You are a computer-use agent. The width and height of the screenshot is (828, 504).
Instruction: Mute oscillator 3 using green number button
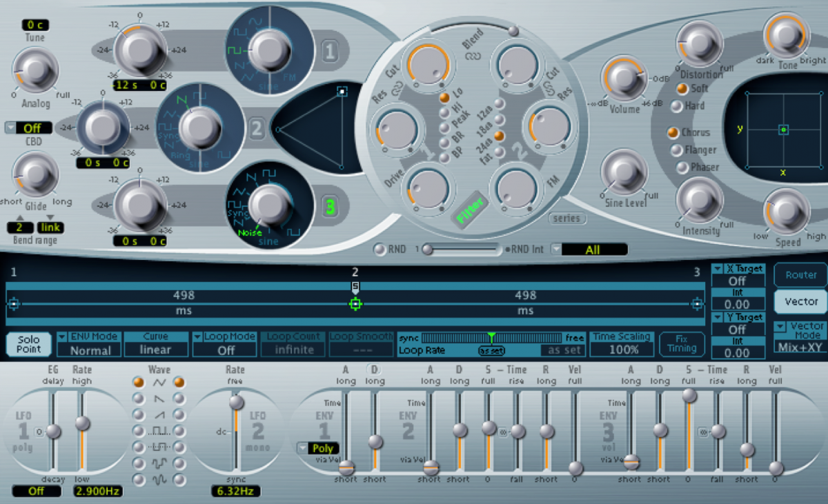point(330,206)
